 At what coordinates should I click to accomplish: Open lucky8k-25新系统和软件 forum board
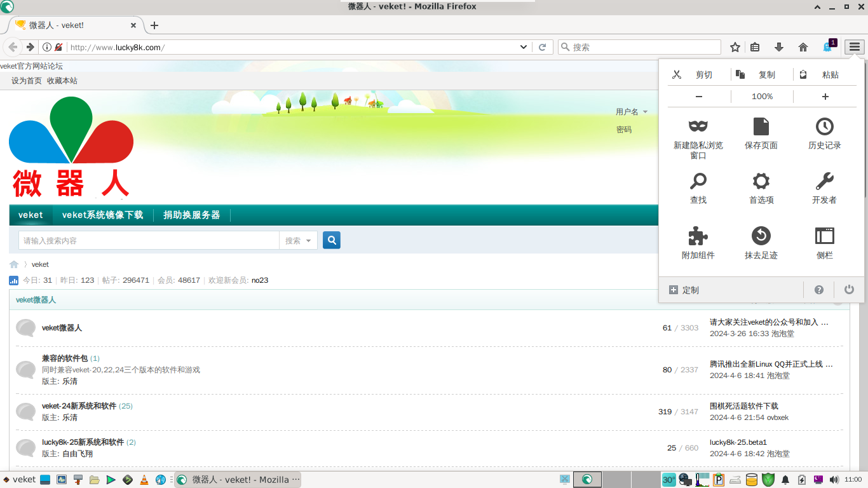pyautogui.click(x=83, y=442)
